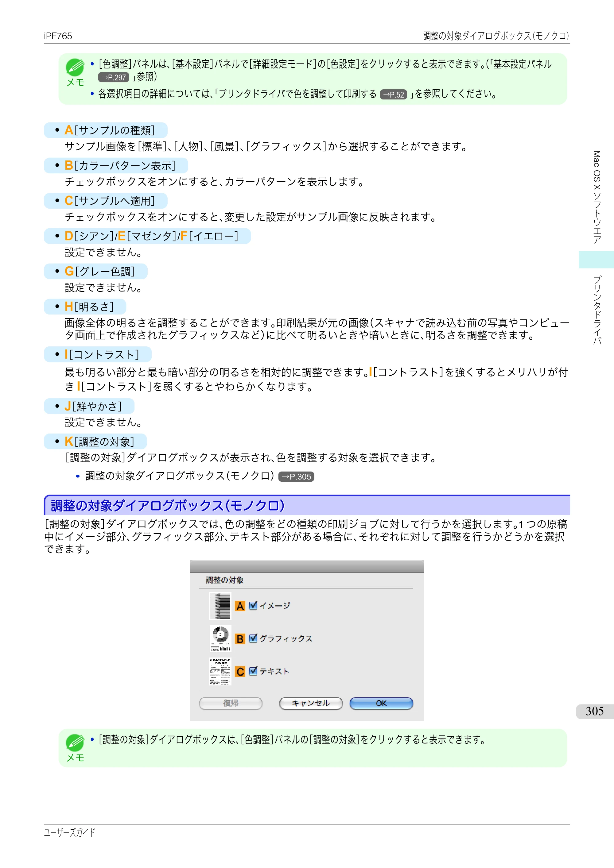Open the →P.297 page reference link
The height and width of the screenshot is (868, 614).
point(114,78)
